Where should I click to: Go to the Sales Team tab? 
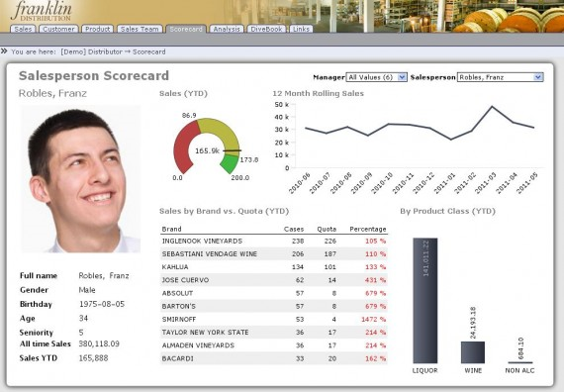coord(140,29)
